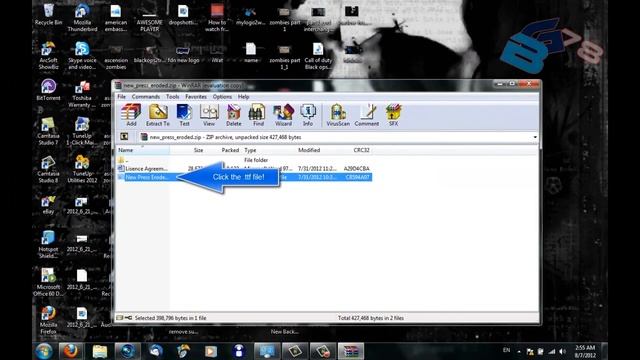Select Toshiba Warranty desktop shortcut
This screenshot has height=360, width=640.
click(x=82, y=94)
